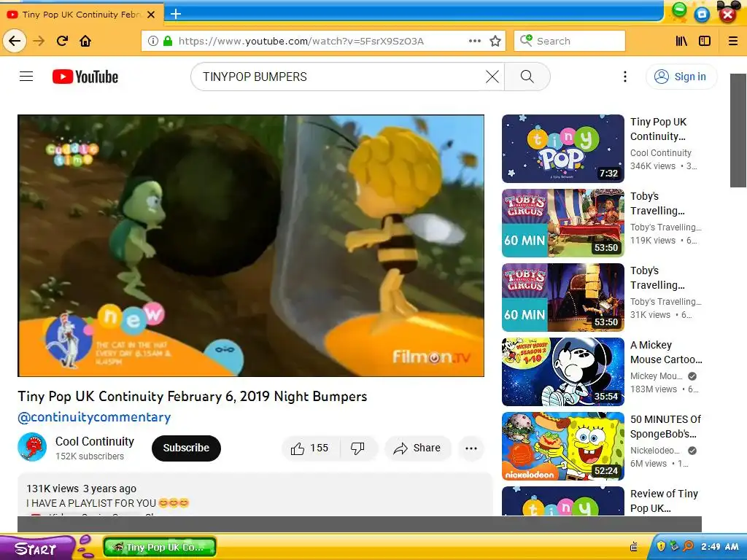This screenshot has width=747, height=560.
Task: Open the Cool Continuity channel name link
Action: tap(95, 441)
